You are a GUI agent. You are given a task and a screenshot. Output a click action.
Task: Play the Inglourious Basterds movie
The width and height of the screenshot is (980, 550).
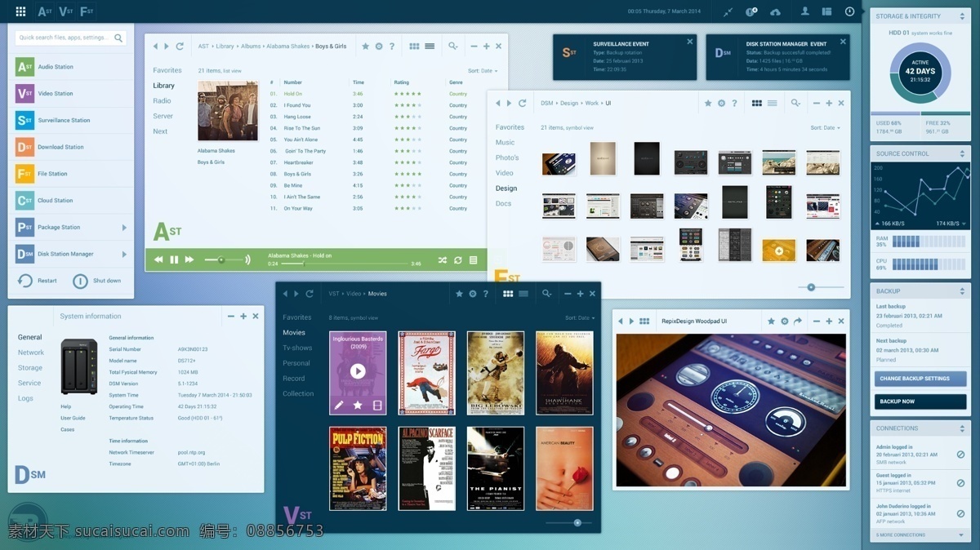pos(358,371)
